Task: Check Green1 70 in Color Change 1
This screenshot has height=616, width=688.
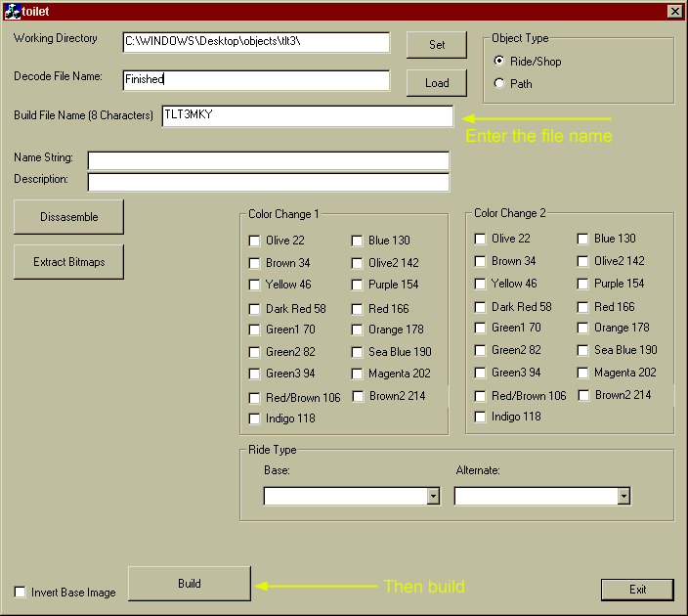Action: [254, 330]
